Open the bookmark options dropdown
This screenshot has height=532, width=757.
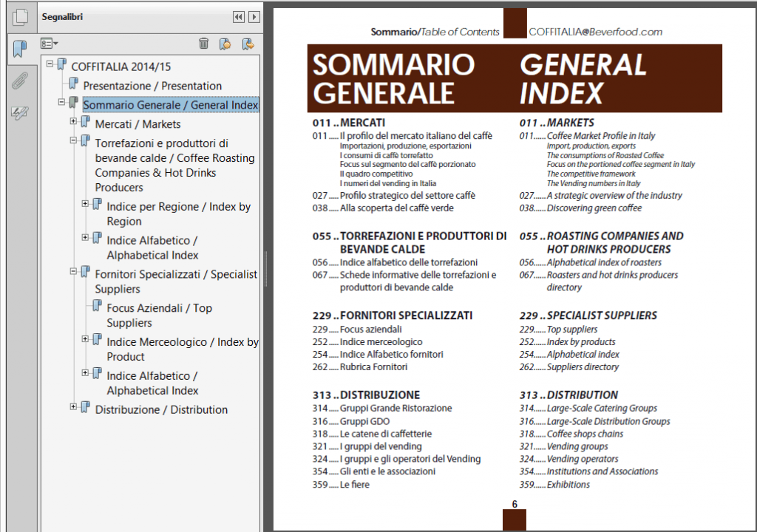[49, 43]
